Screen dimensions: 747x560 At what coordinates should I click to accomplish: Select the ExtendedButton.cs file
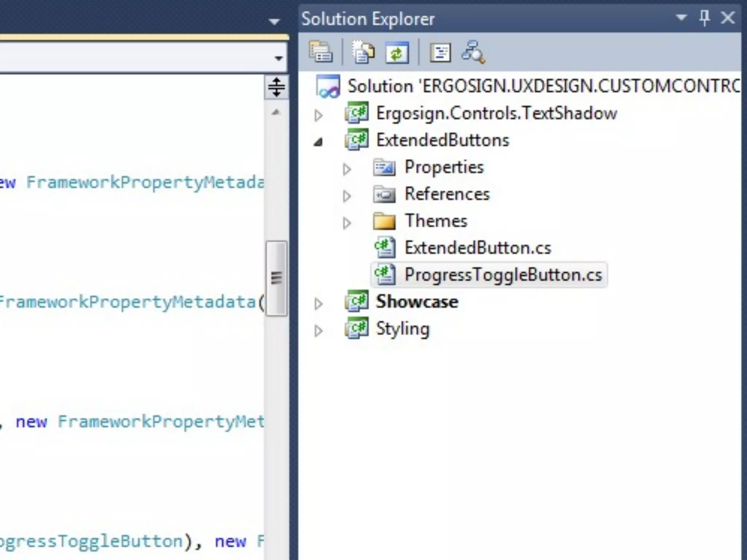click(477, 248)
